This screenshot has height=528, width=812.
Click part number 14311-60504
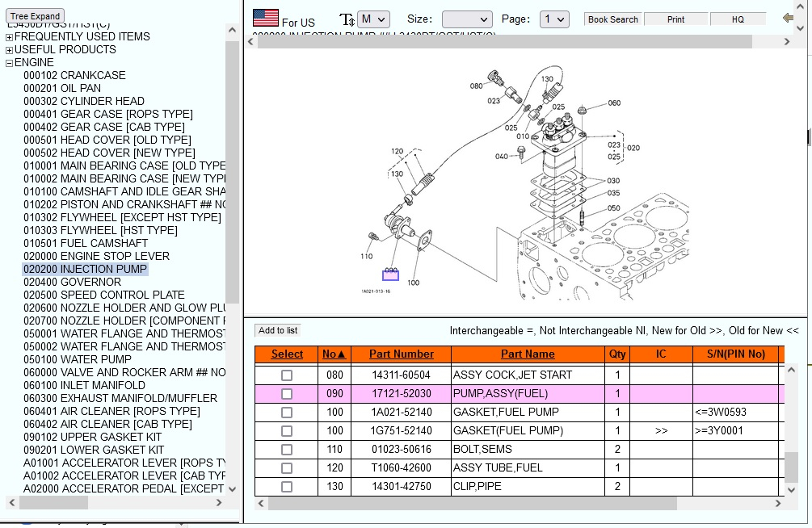pos(402,375)
